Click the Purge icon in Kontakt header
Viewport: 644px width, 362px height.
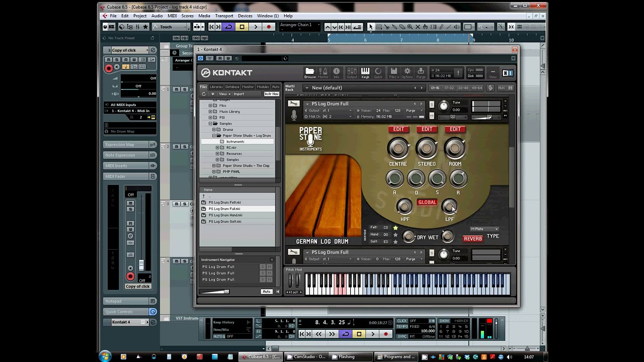tap(421, 73)
